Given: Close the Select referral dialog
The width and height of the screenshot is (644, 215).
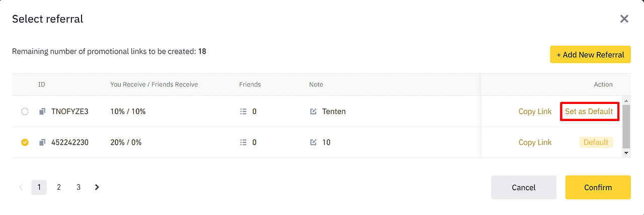Looking at the screenshot, I should coord(624,19).
